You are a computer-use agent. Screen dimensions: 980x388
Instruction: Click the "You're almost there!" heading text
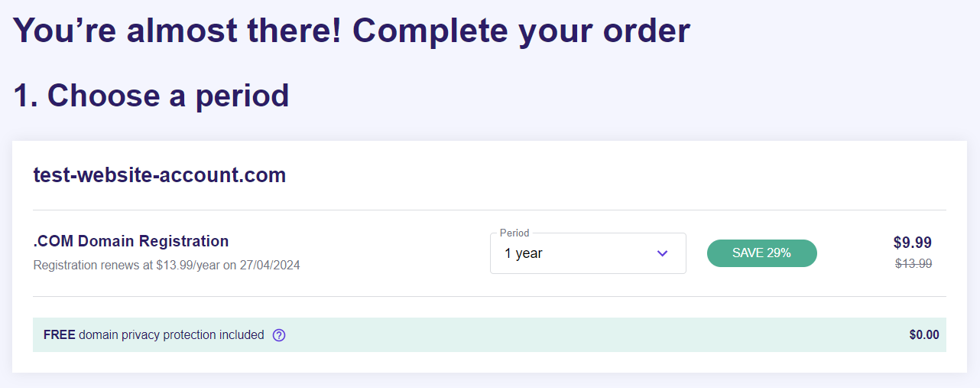[x=177, y=31]
